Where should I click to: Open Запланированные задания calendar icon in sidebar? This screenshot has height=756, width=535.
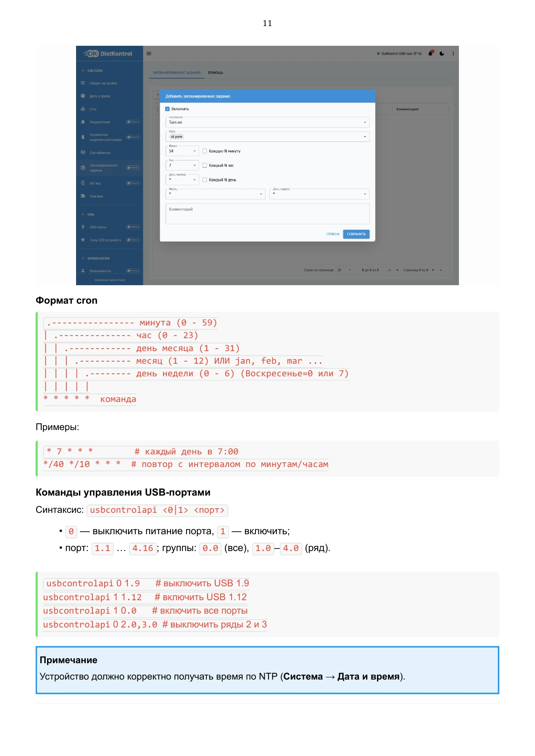(x=83, y=168)
